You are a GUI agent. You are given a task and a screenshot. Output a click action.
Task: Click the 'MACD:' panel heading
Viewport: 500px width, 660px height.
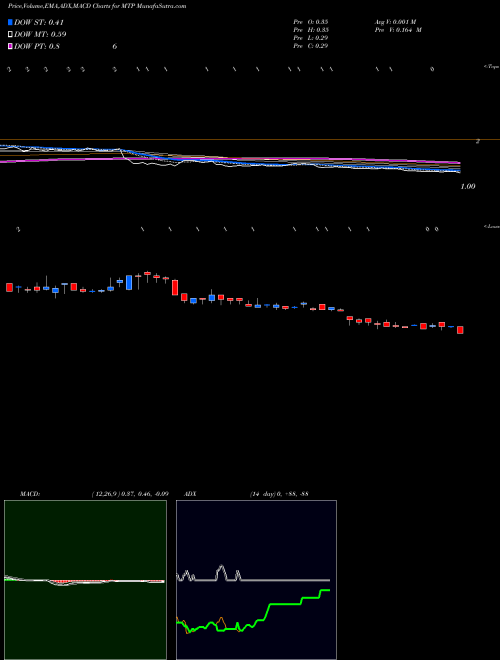point(30,493)
